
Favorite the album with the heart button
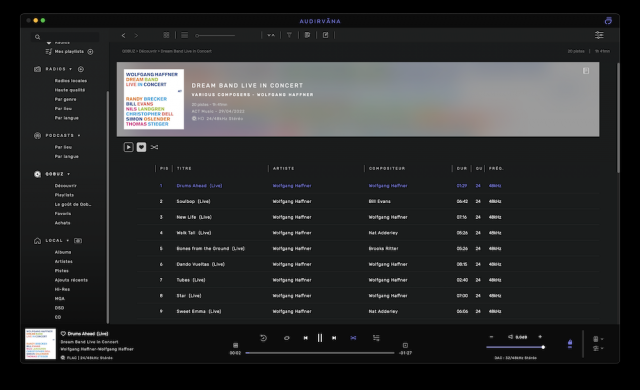pos(141,147)
